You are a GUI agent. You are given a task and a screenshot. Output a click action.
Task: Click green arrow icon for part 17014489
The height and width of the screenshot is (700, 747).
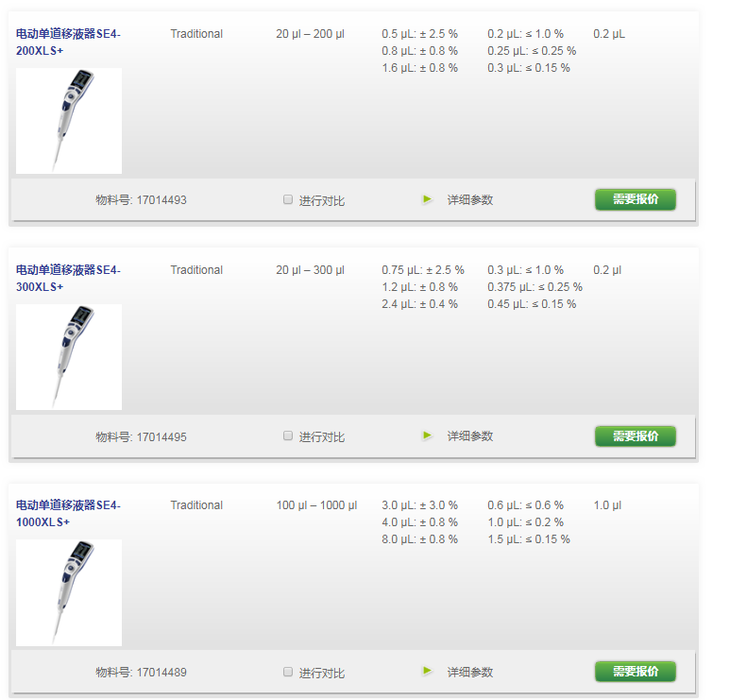pos(428,671)
